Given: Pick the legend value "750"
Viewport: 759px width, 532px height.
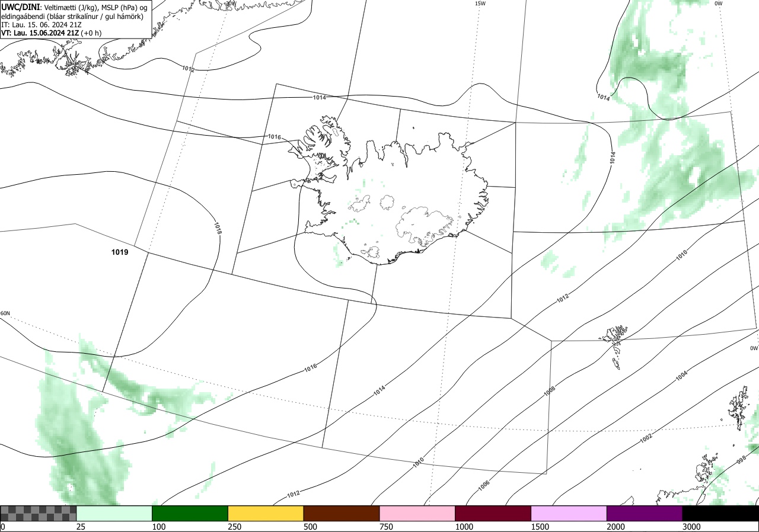Looking at the screenshot, I should pos(387,527).
